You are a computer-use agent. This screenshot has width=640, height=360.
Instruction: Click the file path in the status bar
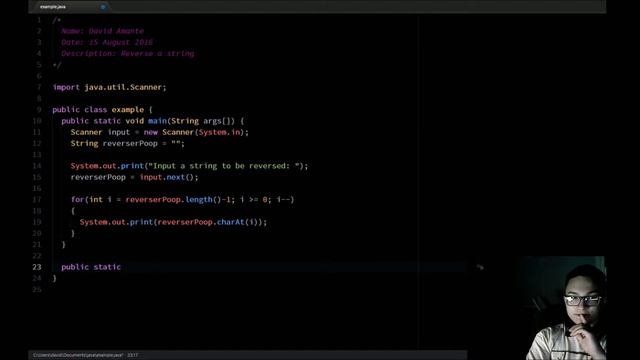(78, 355)
